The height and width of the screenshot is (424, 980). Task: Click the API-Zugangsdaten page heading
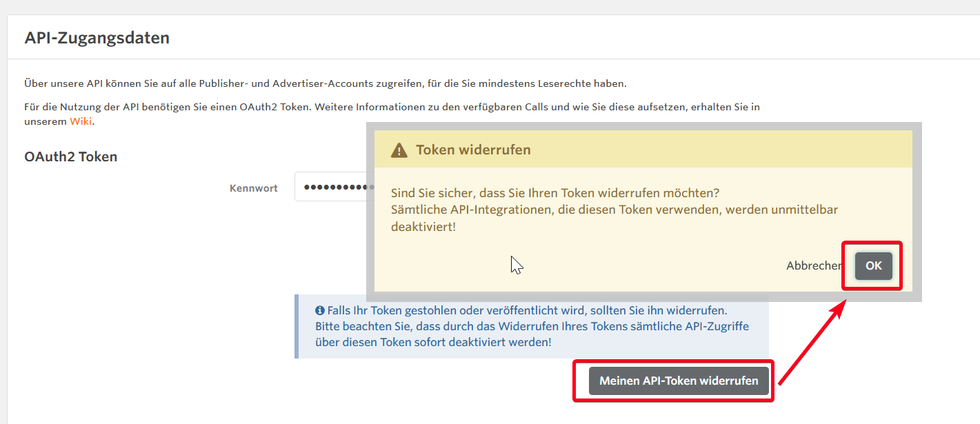coord(97,38)
